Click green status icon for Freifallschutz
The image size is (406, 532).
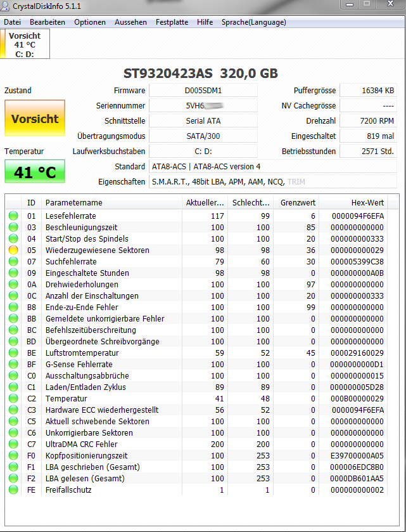click(x=13, y=490)
